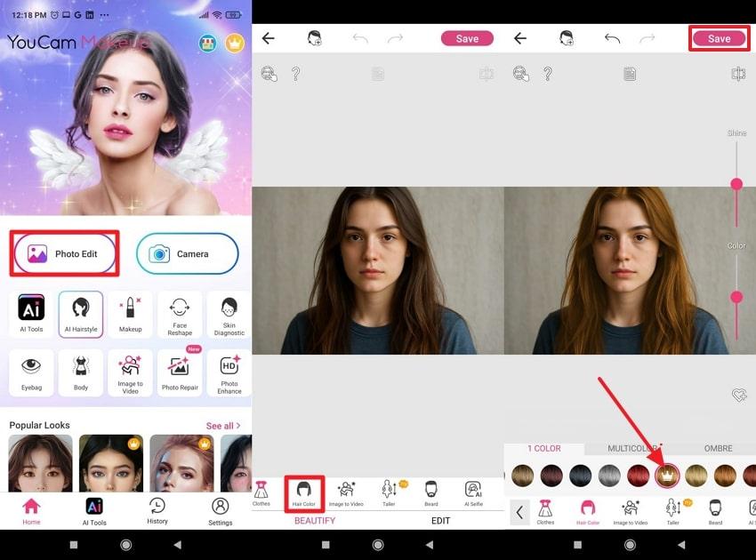This screenshot has width=756, height=560.
Task: Select the AI Hairstyle tool
Action: [x=80, y=313]
